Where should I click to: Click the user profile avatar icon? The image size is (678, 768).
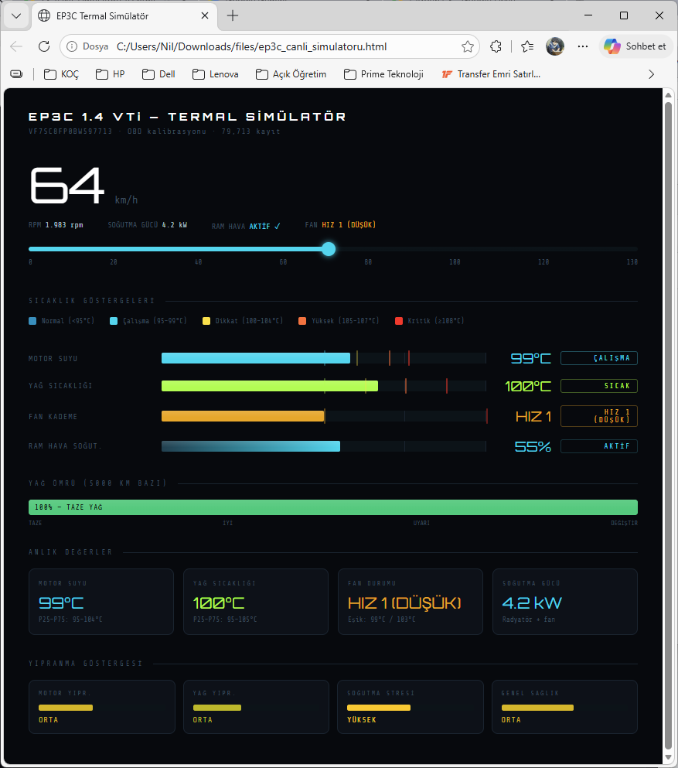coord(555,46)
